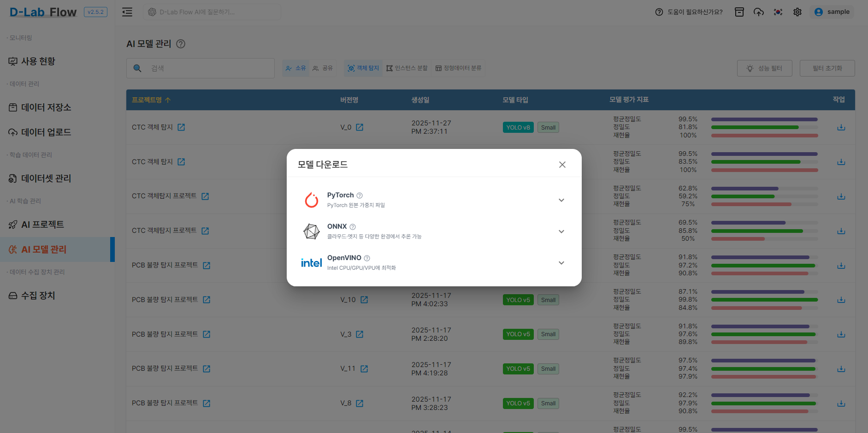Open project link icon in V_10 row
The height and width of the screenshot is (433, 868).
207,300
